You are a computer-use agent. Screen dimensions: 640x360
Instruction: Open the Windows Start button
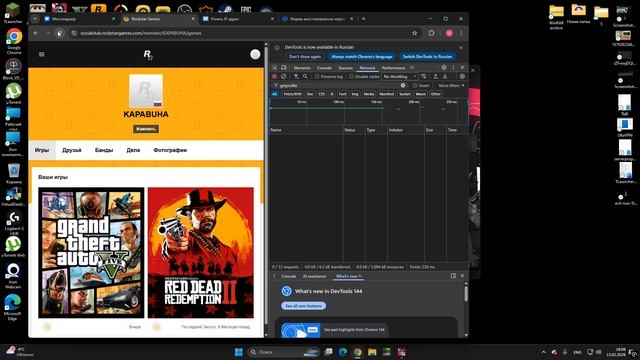click(239, 352)
